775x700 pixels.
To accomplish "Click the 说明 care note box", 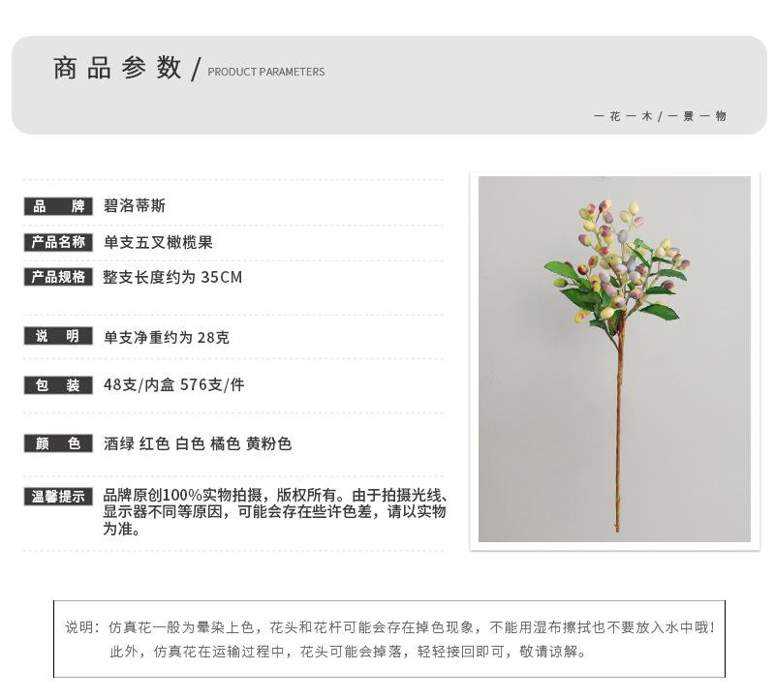I will point(389,639).
